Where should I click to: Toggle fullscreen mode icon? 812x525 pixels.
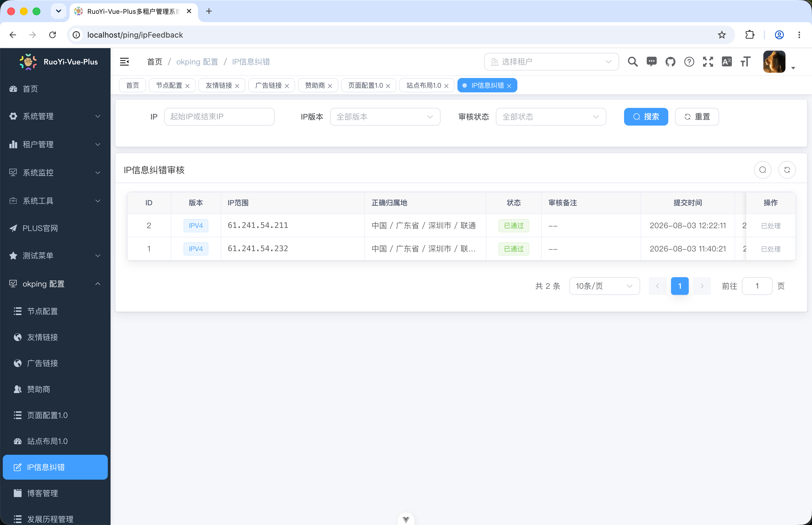[x=708, y=62]
